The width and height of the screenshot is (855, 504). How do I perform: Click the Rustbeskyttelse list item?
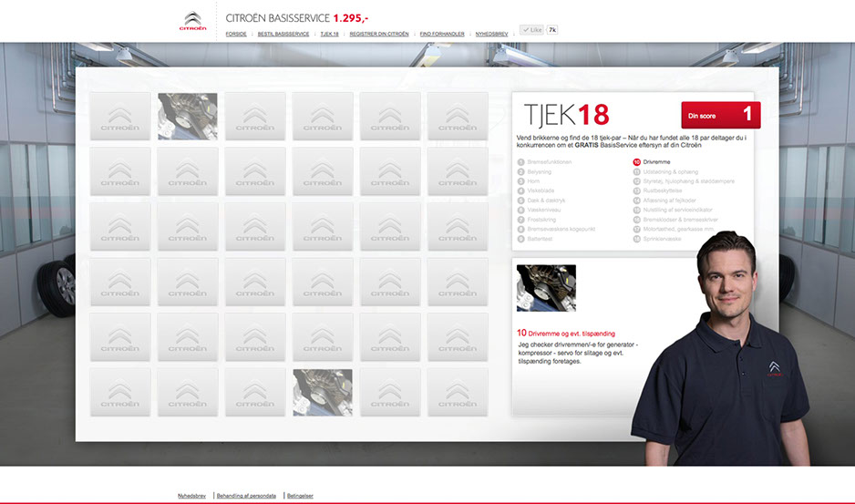coord(657,190)
